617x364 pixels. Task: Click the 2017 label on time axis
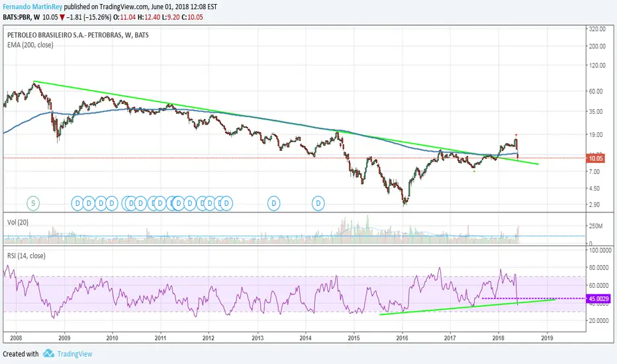[450, 338]
